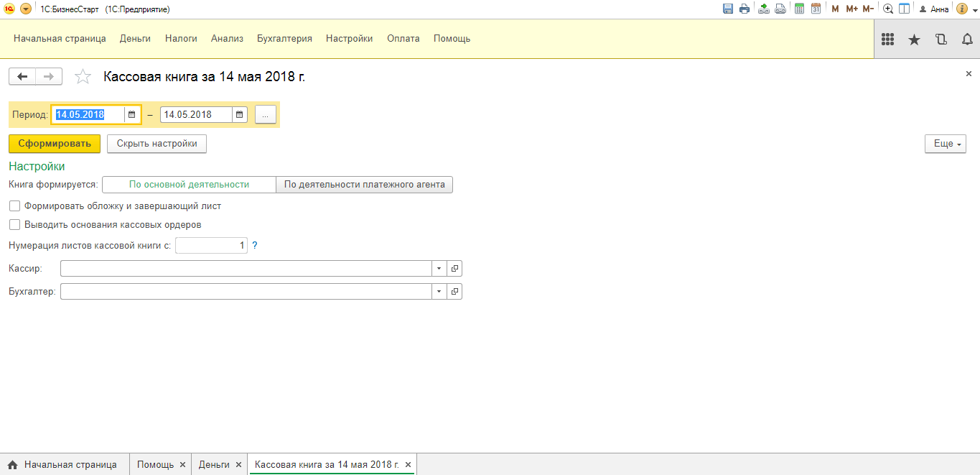Image resolution: width=980 pixels, height=475 pixels.
Task: Go forward with right arrow button
Action: coord(49,76)
